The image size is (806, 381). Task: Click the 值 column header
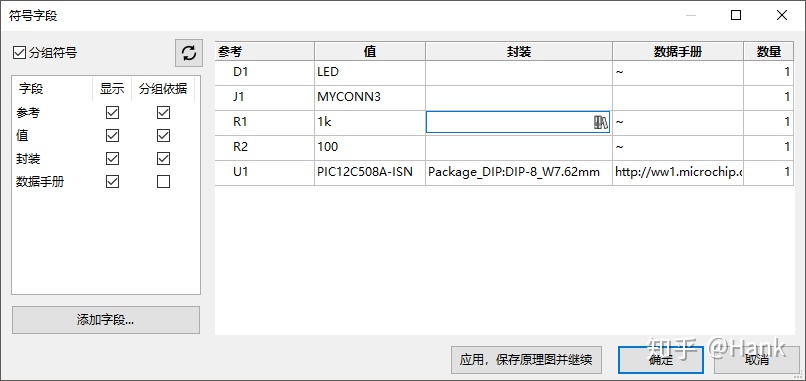(370, 51)
